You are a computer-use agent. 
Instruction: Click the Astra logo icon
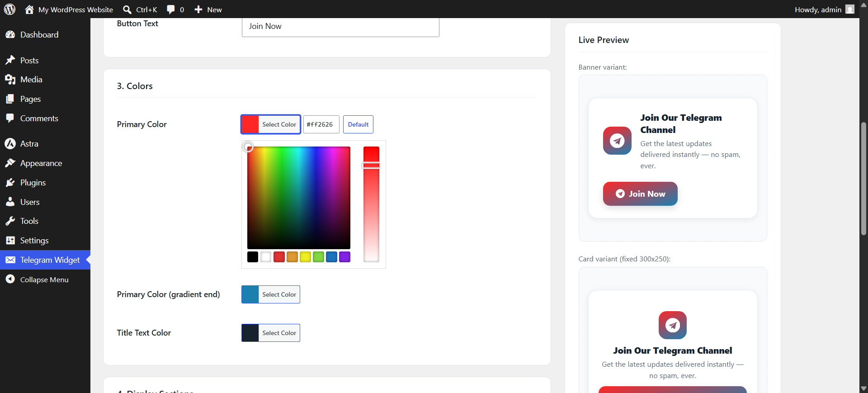pos(10,144)
